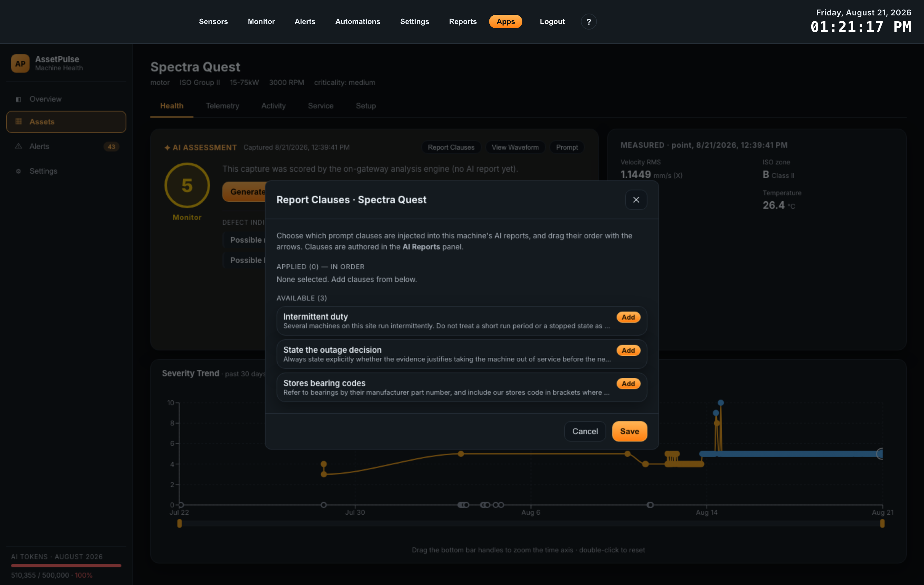Open View Waveform
The width and height of the screenshot is (924, 585).
point(515,147)
